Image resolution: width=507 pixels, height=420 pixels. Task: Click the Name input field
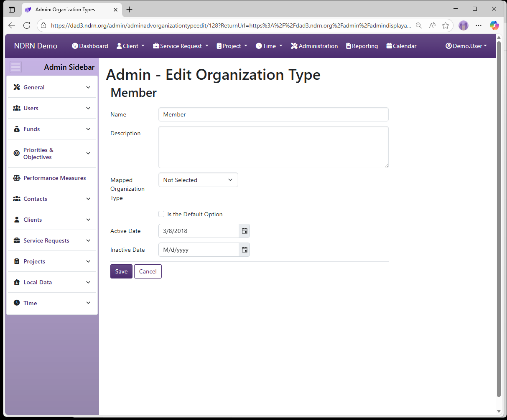(x=273, y=114)
